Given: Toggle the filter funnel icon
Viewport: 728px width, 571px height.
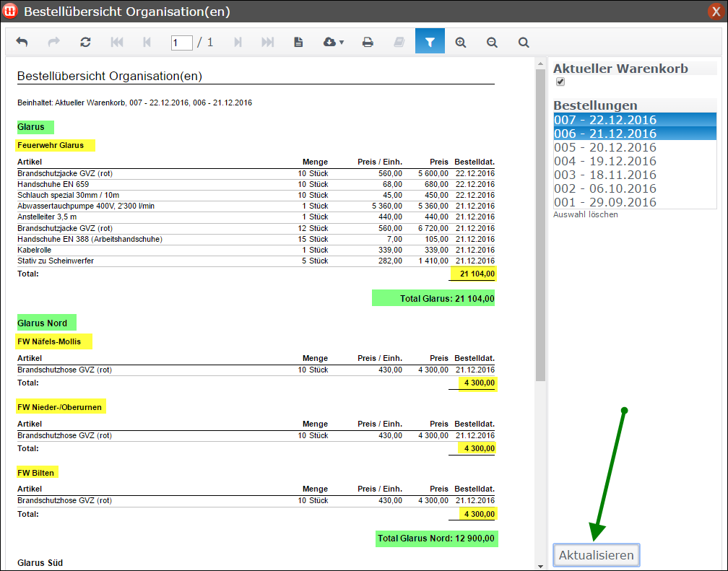Looking at the screenshot, I should [430, 43].
